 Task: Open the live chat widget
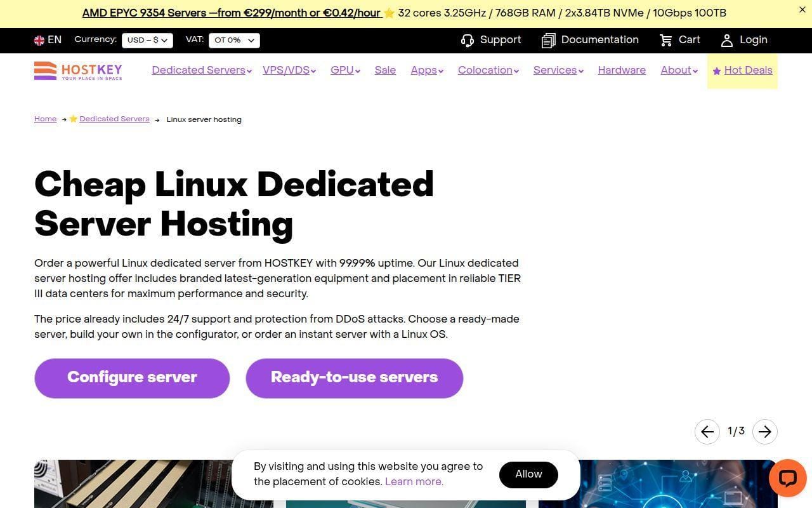point(787,478)
